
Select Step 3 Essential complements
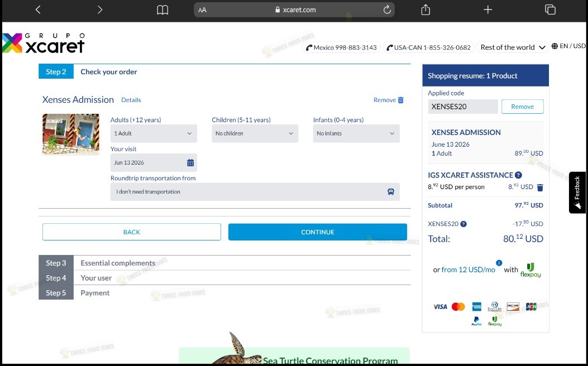click(x=224, y=263)
